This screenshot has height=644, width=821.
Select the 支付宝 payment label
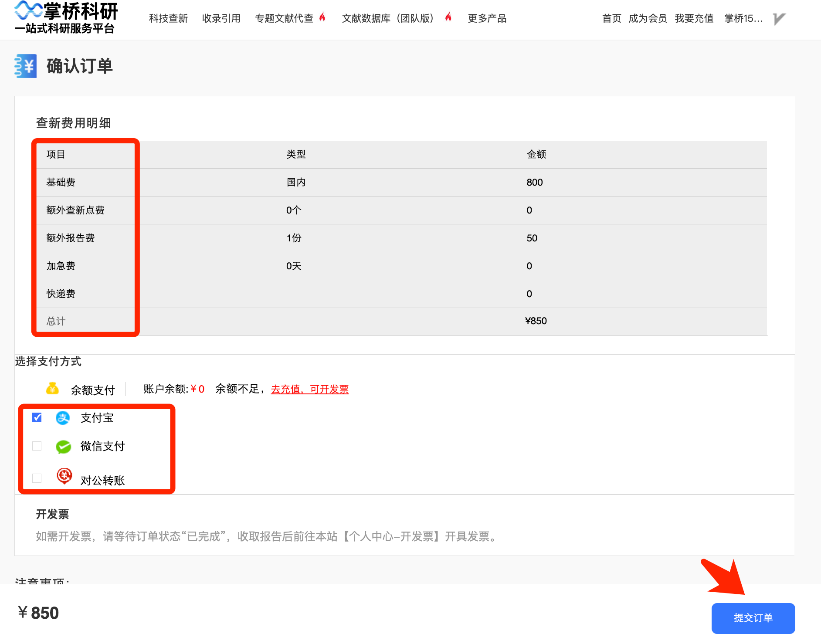tap(97, 418)
